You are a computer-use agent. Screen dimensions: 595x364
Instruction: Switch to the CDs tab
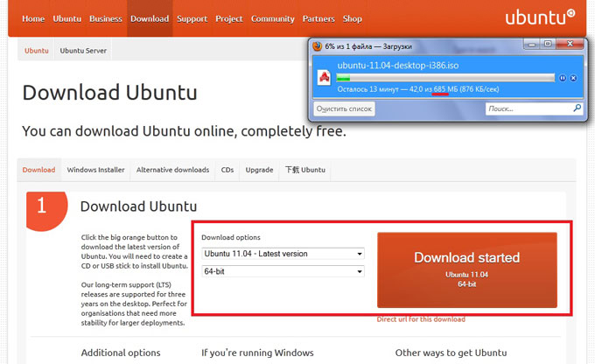[x=227, y=170]
